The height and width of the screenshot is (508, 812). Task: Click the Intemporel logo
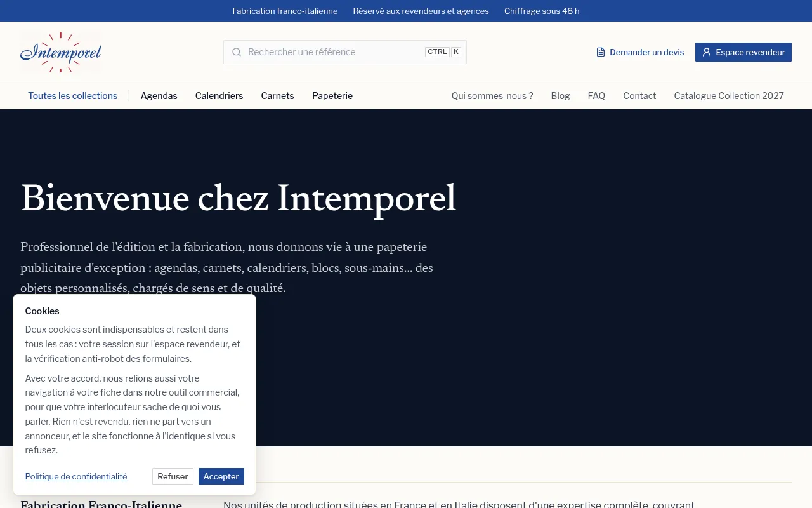coord(61,52)
